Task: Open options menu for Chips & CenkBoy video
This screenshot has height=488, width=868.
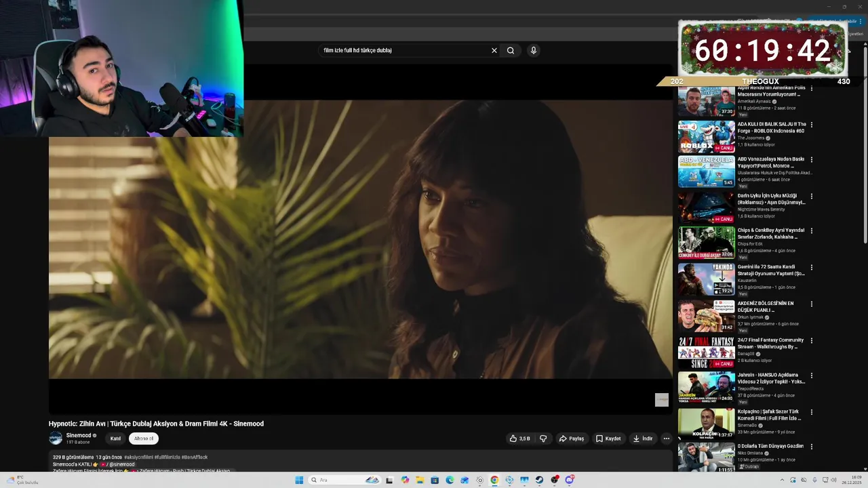Action: (x=812, y=231)
